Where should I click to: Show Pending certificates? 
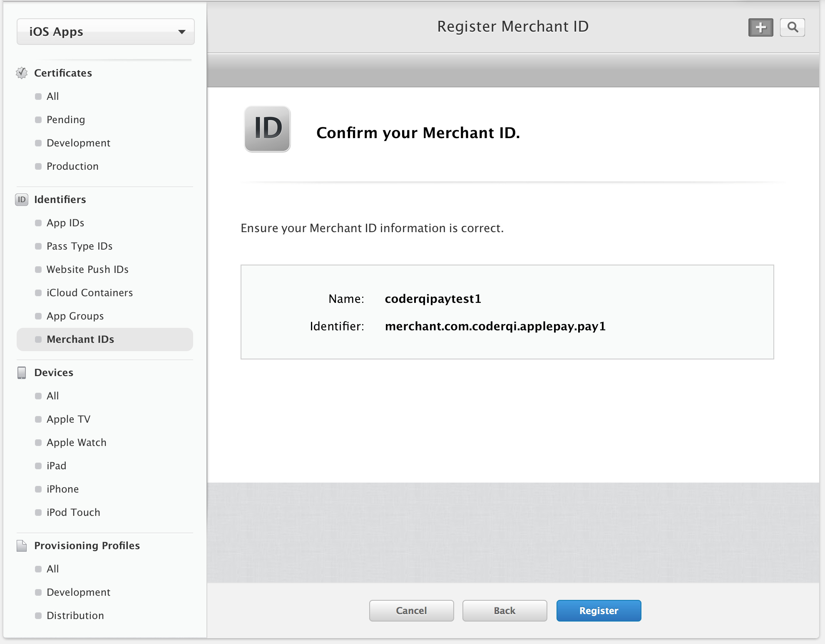66,119
